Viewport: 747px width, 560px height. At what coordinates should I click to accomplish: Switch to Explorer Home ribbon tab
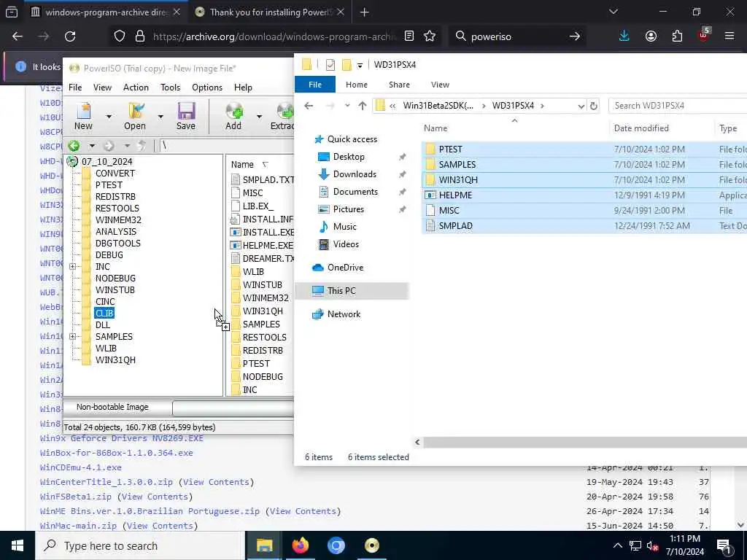(x=356, y=85)
